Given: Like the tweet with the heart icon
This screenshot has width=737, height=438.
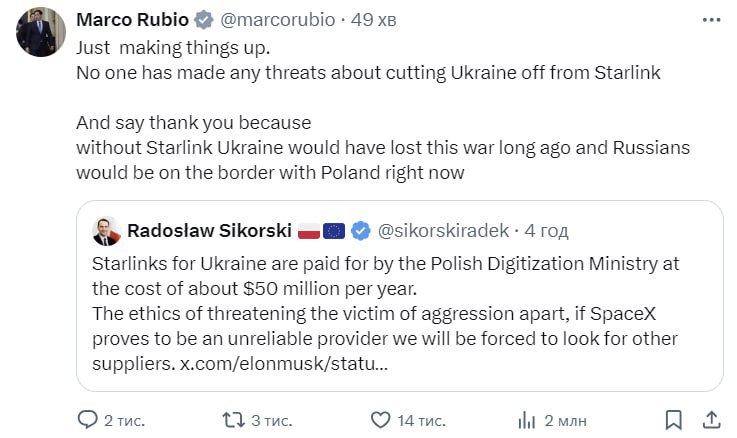Looking at the screenshot, I should pos(379,419).
